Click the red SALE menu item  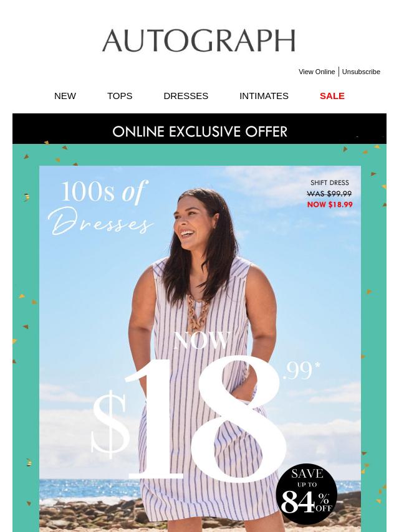pyautogui.click(x=332, y=96)
